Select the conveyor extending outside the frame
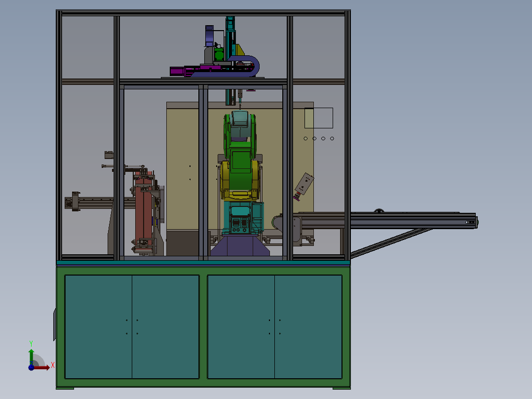The image size is (532, 399). pos(413,220)
